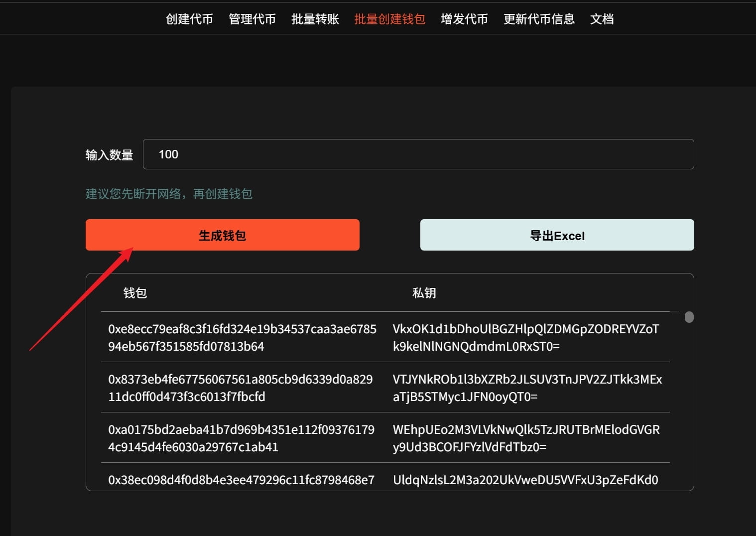Open 更新代币信息 navigation item

pyautogui.click(x=539, y=19)
